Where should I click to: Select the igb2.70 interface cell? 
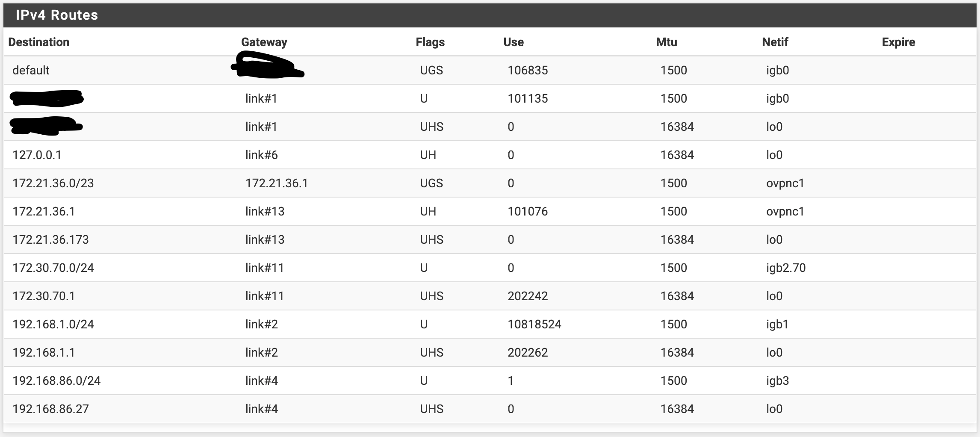click(786, 268)
